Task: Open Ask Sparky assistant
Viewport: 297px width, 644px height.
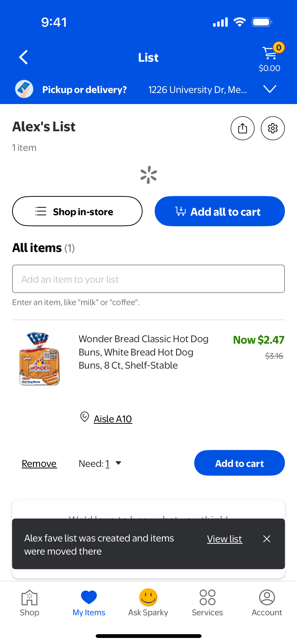Action: point(148,602)
